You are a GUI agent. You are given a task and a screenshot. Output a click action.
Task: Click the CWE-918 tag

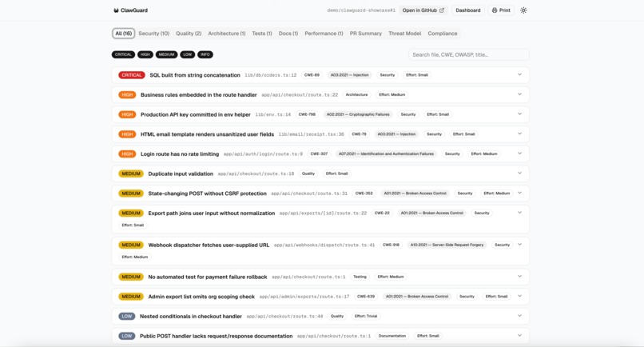point(391,245)
